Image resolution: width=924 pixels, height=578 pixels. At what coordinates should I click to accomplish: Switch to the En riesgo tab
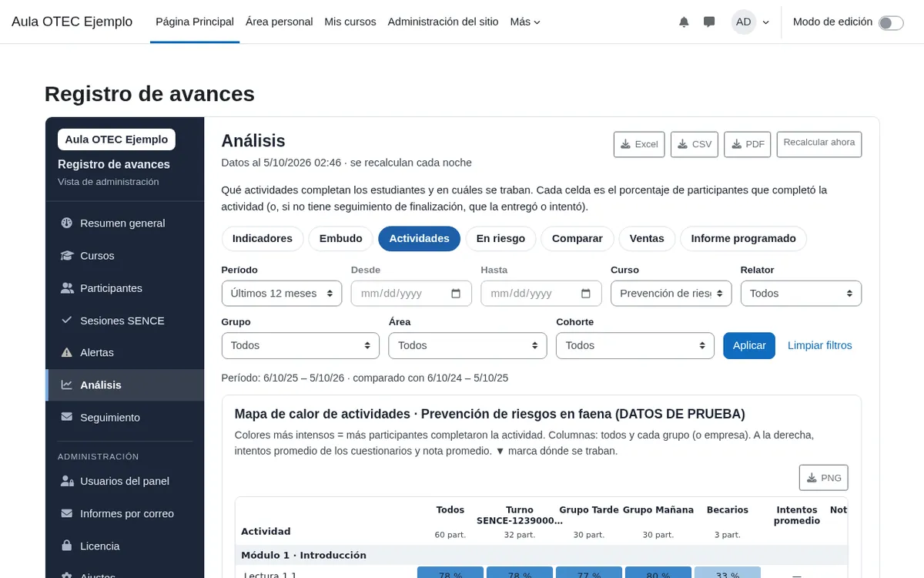[500, 239]
